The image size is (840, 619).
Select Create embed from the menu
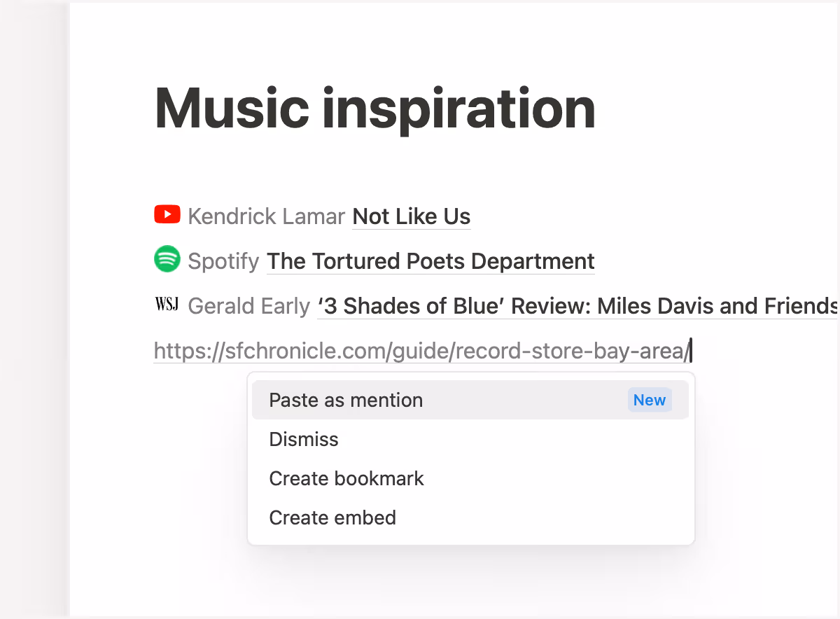pos(332,517)
